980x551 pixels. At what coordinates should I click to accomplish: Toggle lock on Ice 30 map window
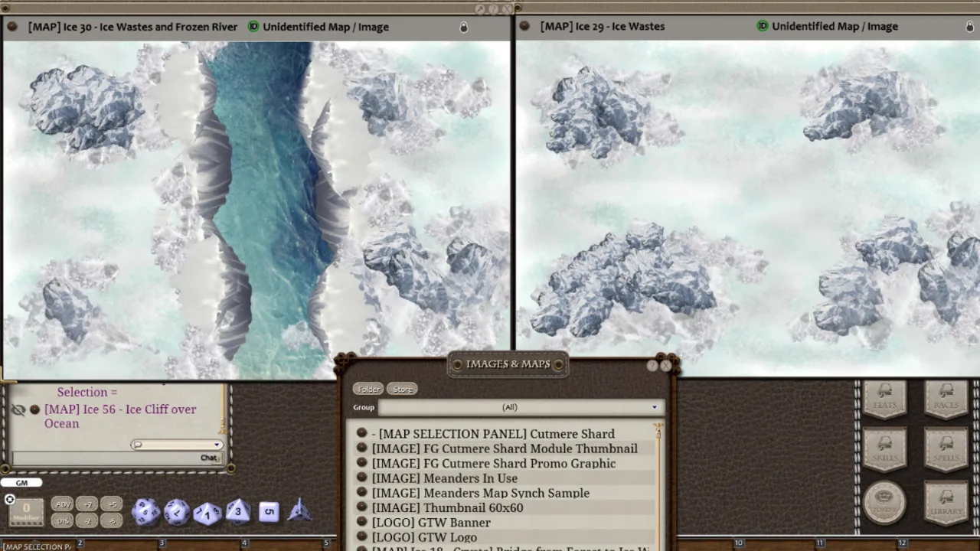(x=463, y=27)
